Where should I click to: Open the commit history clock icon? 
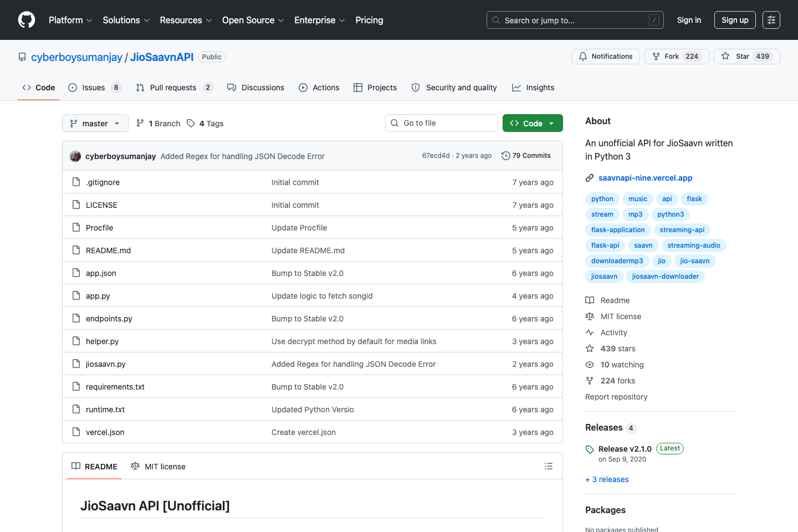(505, 156)
